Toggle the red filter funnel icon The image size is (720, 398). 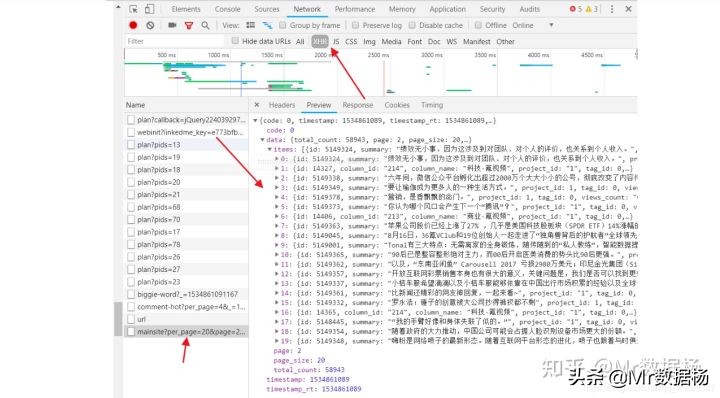coord(189,26)
